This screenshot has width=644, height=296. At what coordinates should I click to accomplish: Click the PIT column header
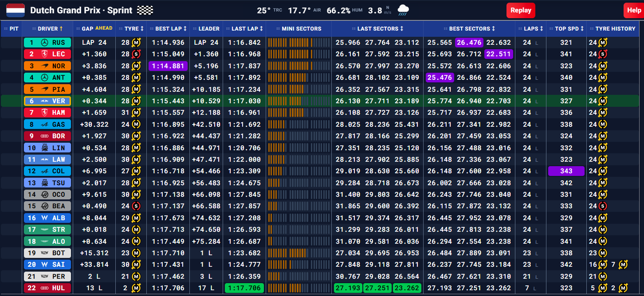[x=11, y=28]
